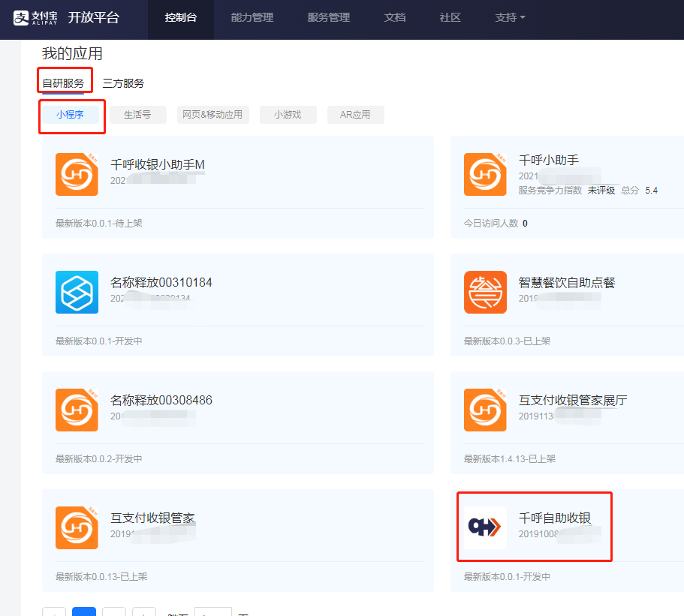
Task: Open 服务管理 in the top navigation
Action: click(x=328, y=17)
